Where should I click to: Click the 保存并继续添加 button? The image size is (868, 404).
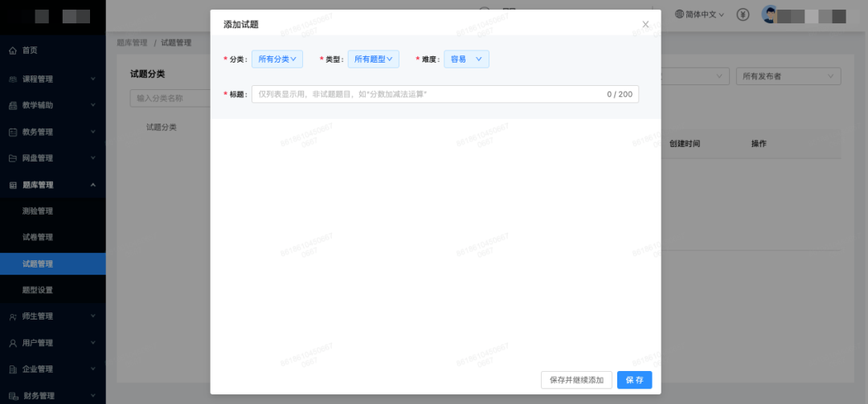(x=577, y=380)
